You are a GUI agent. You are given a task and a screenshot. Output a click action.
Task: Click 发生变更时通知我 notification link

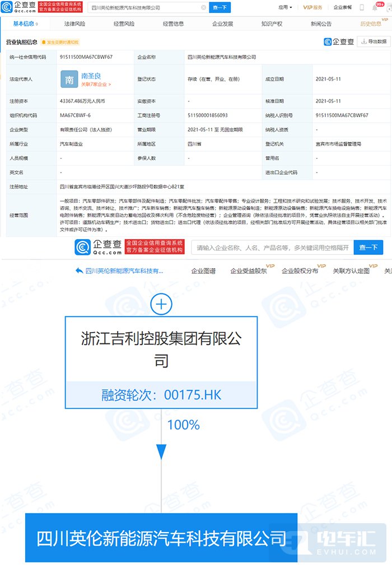(60, 43)
